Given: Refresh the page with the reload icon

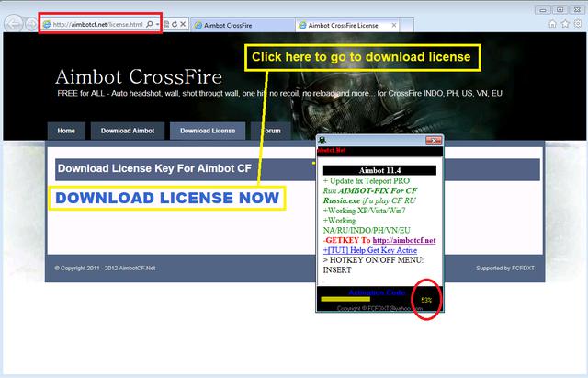Looking at the screenshot, I should click(x=175, y=24).
